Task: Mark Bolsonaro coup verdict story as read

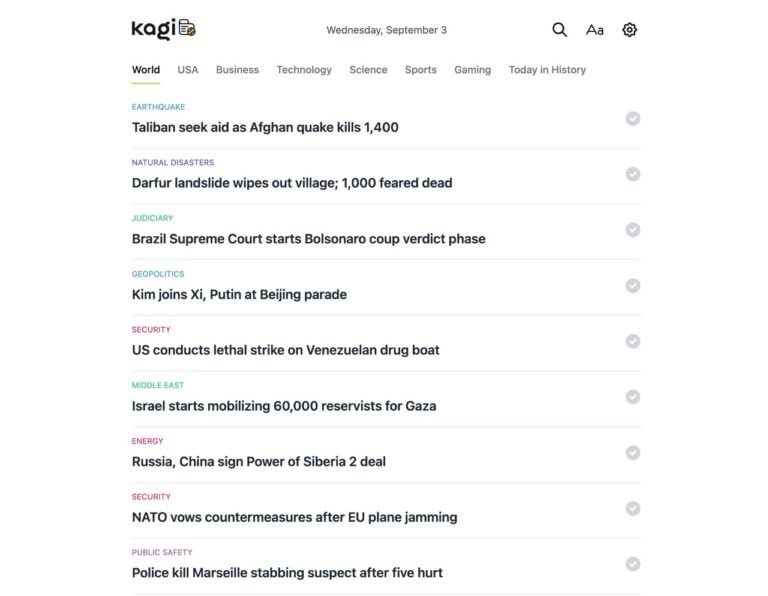Action: (x=633, y=230)
